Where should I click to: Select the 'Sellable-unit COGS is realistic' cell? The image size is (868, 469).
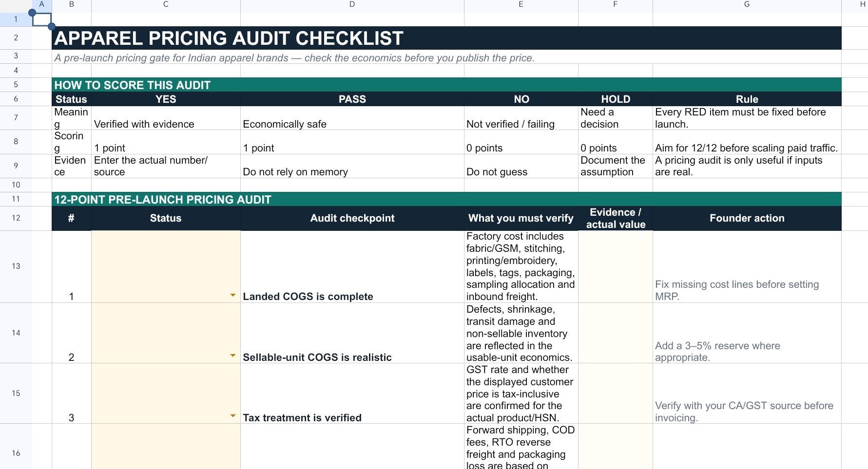[x=352, y=333]
